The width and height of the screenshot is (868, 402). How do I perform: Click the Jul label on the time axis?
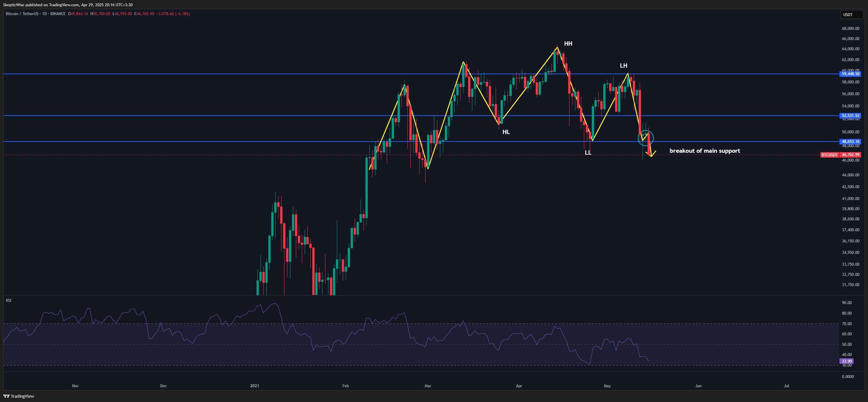click(x=786, y=386)
